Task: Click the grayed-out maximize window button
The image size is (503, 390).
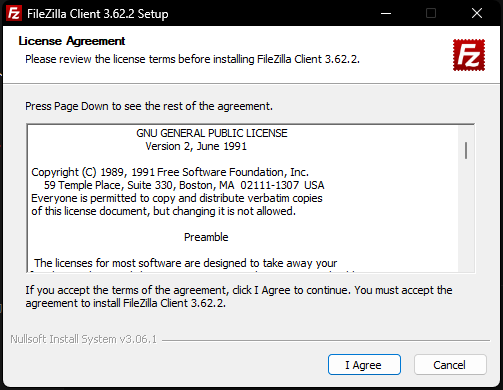Action: (x=431, y=13)
